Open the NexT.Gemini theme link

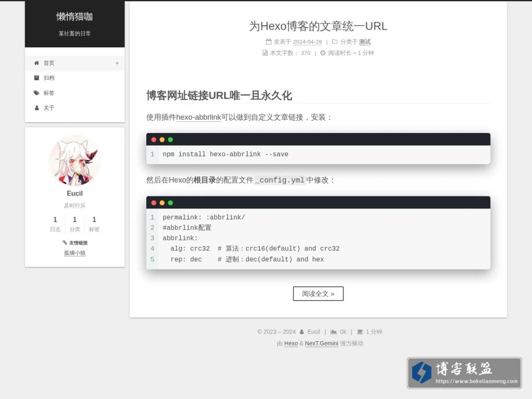(x=321, y=344)
